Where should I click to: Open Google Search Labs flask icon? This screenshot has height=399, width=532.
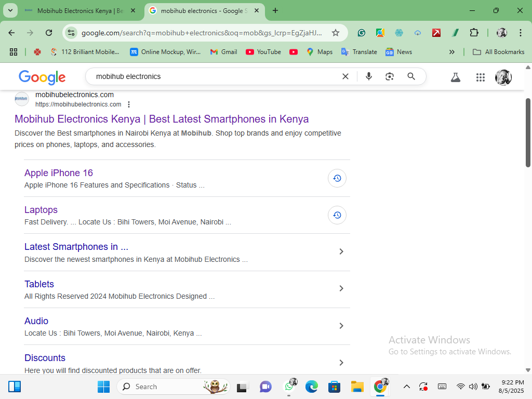click(x=456, y=77)
